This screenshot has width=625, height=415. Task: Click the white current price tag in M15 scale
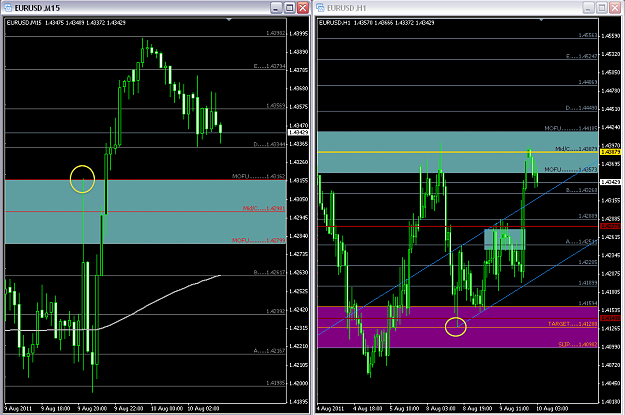299,132
